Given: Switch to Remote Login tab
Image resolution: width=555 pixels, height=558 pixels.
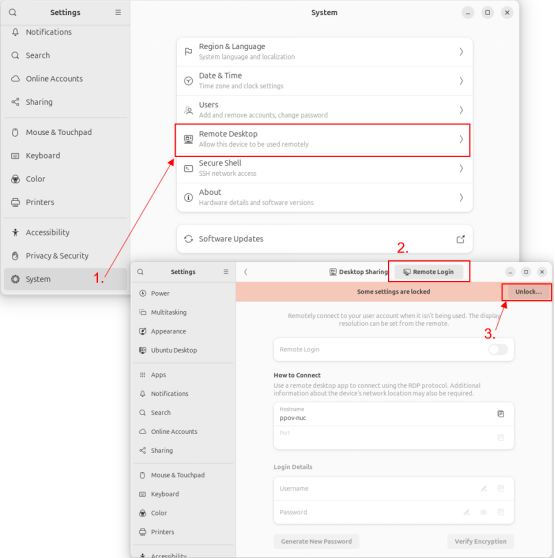Looking at the screenshot, I should tap(429, 272).
